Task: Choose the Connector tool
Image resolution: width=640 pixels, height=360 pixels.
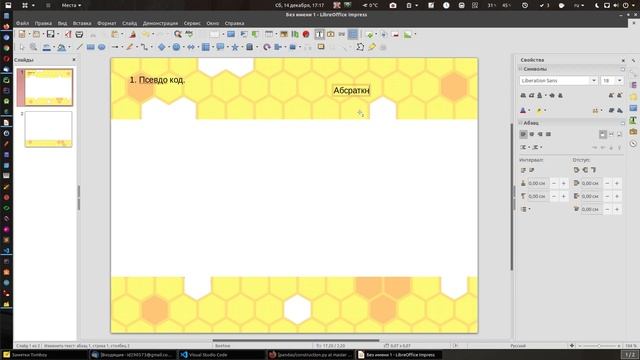Action: pyautogui.click(x=144, y=47)
